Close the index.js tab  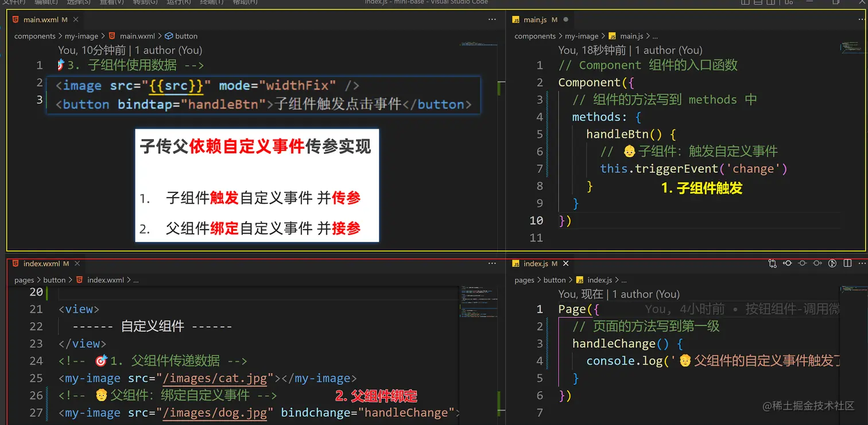566,264
